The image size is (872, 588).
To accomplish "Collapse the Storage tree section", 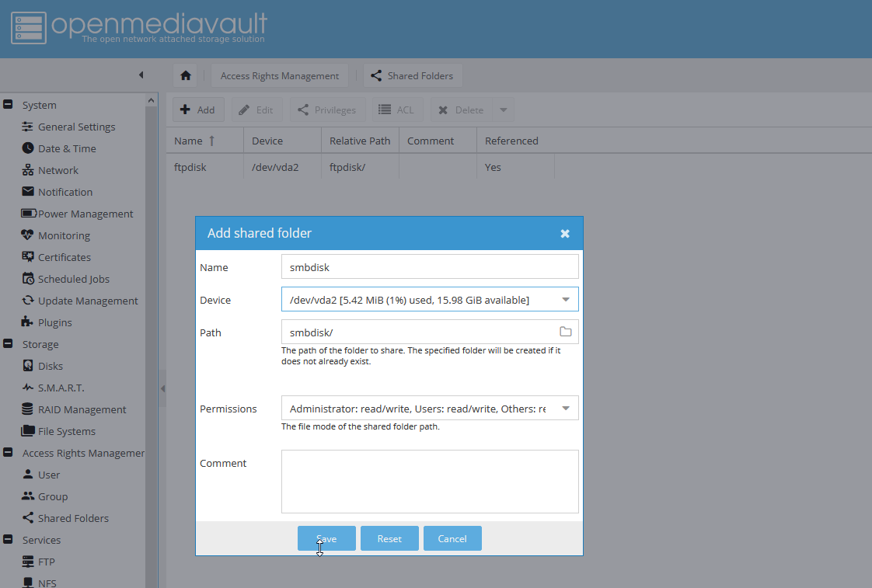I will pos(8,344).
